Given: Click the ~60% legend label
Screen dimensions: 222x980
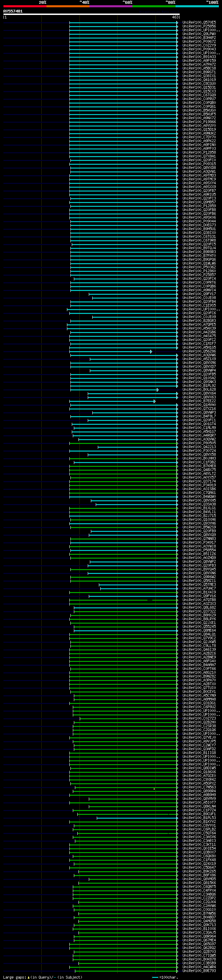Looking at the screenshot, I should coord(127,2).
